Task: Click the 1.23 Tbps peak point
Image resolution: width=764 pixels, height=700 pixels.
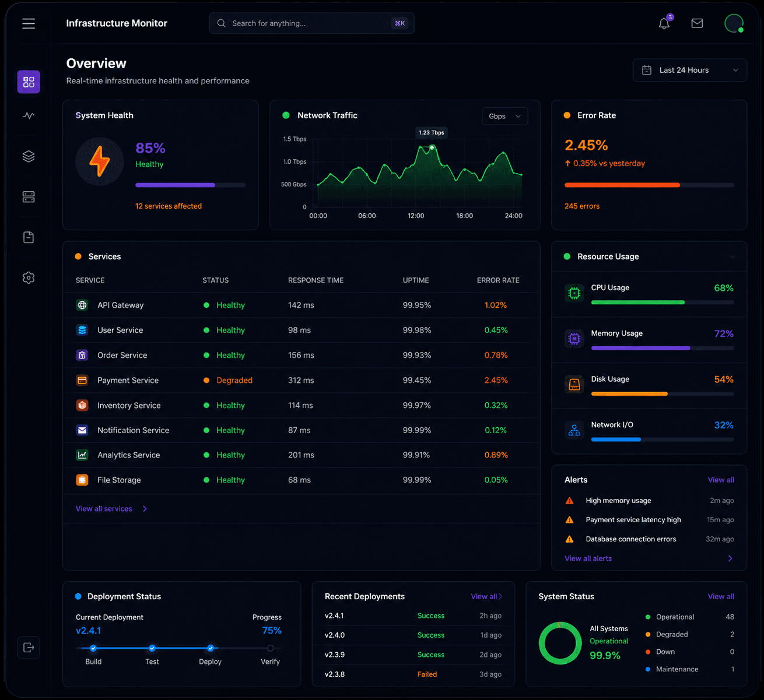Action: pyautogui.click(x=432, y=147)
